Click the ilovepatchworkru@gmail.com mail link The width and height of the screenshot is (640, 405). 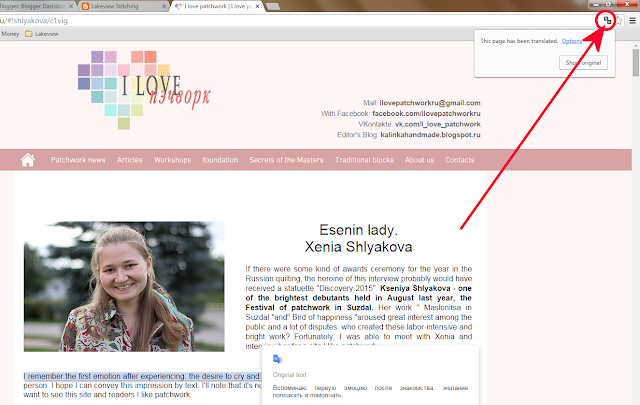coord(430,103)
